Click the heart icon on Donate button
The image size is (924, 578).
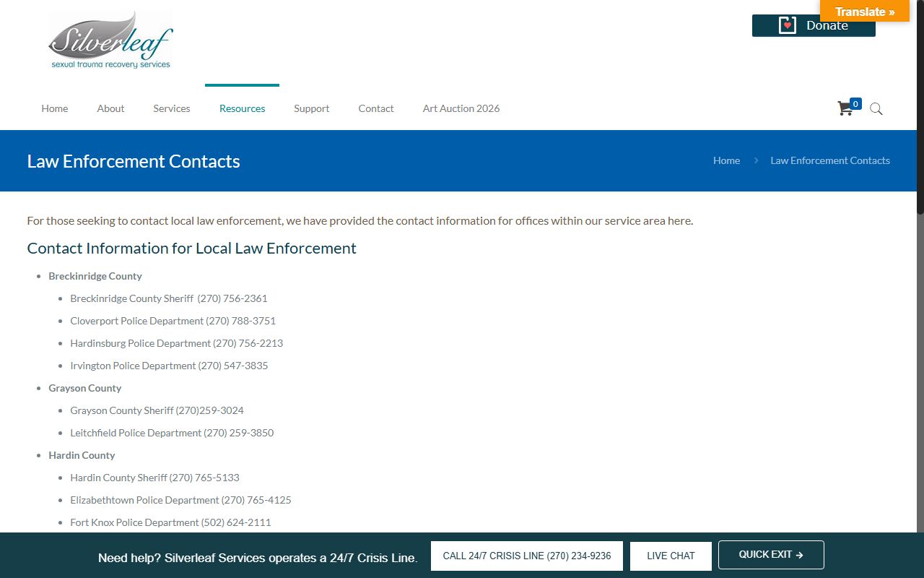(787, 25)
